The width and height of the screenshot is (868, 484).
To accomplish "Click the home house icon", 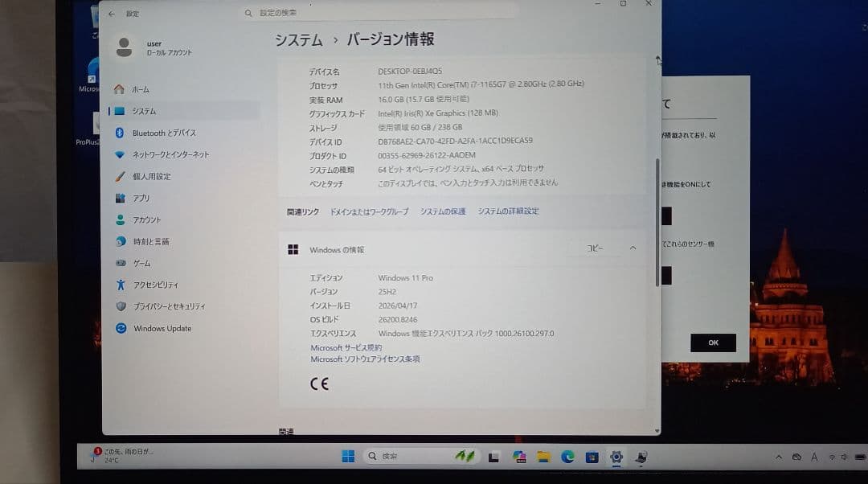I will pyautogui.click(x=119, y=89).
